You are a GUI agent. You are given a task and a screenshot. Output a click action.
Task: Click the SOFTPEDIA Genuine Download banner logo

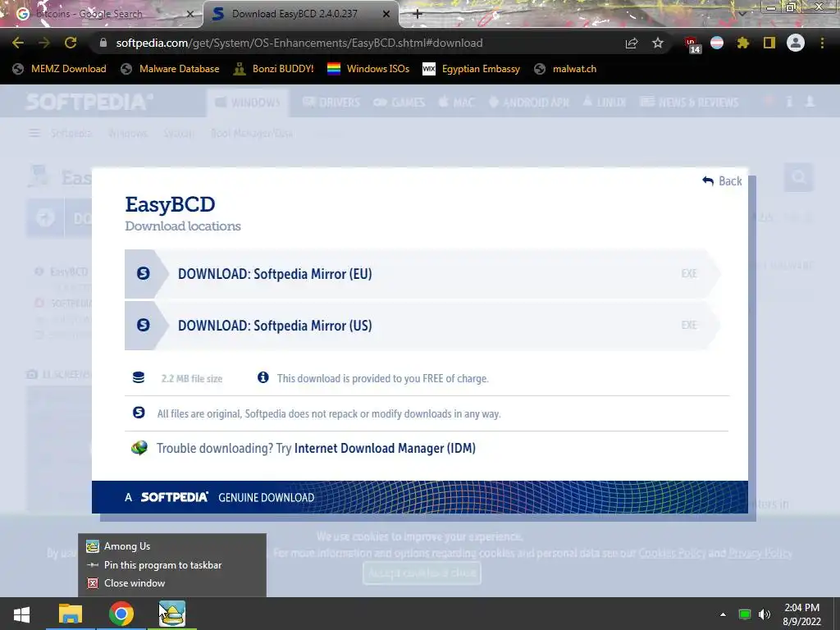tap(175, 497)
